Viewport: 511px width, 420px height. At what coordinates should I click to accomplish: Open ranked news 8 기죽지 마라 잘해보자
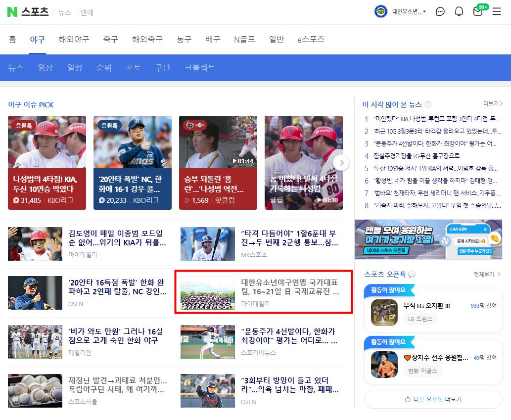coord(437,206)
